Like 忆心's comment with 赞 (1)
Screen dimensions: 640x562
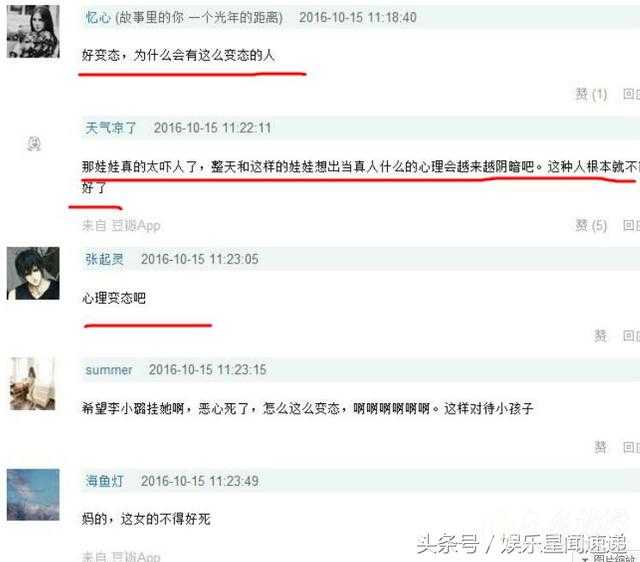tap(591, 94)
